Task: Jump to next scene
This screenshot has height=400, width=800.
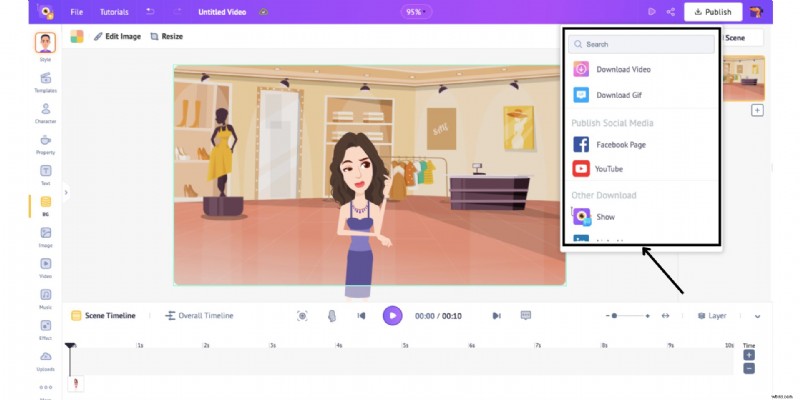Action: click(496, 316)
